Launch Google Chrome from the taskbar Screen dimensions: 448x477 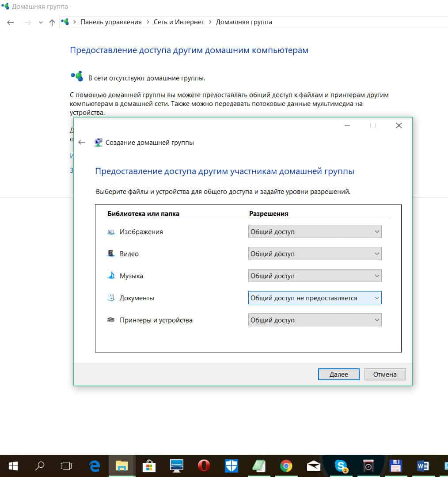286,466
